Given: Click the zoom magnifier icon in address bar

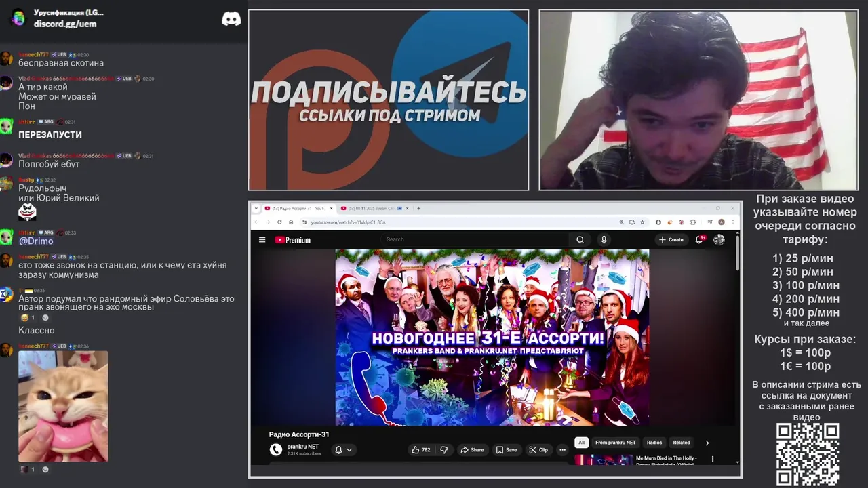Looking at the screenshot, I should (621, 222).
